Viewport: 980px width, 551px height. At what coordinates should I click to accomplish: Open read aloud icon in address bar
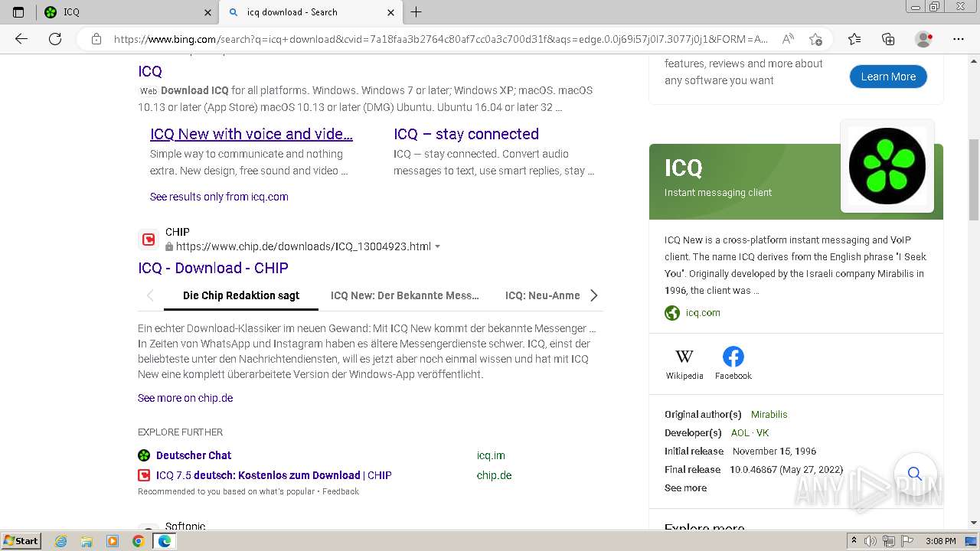(x=787, y=39)
